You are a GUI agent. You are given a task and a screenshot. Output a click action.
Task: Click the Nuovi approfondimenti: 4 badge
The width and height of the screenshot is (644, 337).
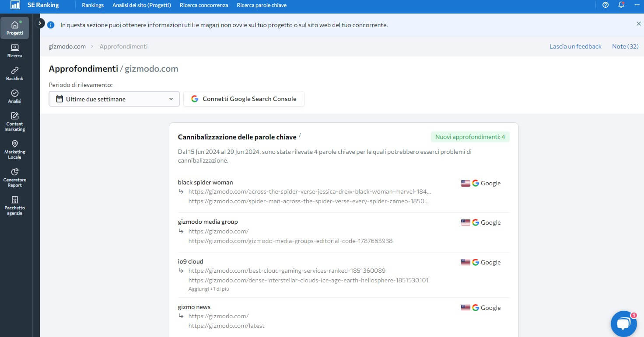pyautogui.click(x=470, y=137)
